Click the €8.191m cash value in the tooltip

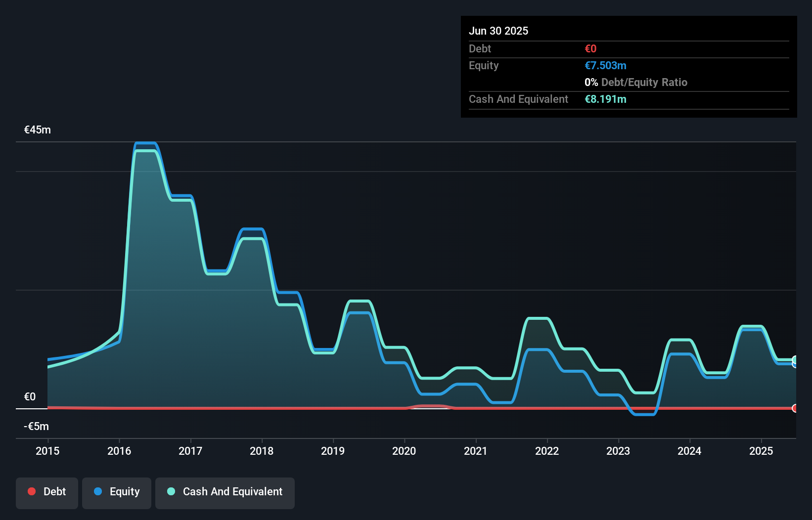pos(605,99)
